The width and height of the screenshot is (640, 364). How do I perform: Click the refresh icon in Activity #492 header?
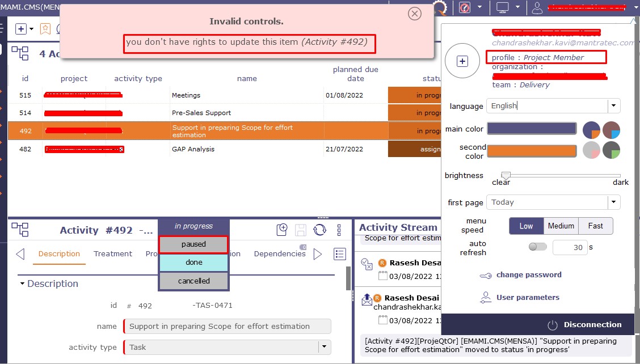tap(320, 230)
